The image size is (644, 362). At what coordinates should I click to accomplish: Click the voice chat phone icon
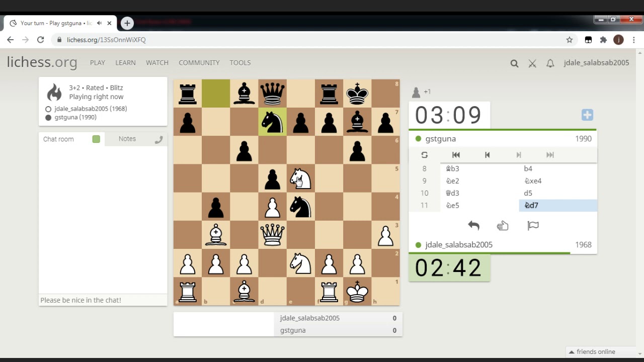(x=159, y=140)
